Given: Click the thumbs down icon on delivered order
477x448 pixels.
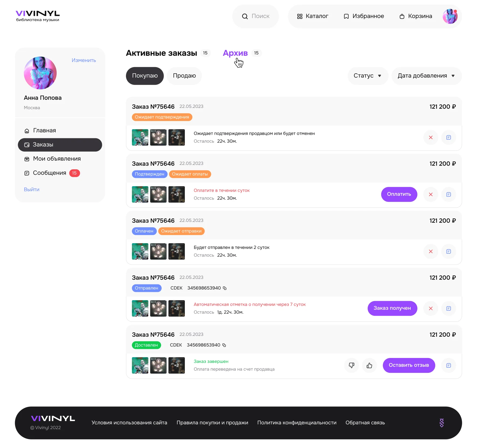Looking at the screenshot, I should pyautogui.click(x=352, y=365).
